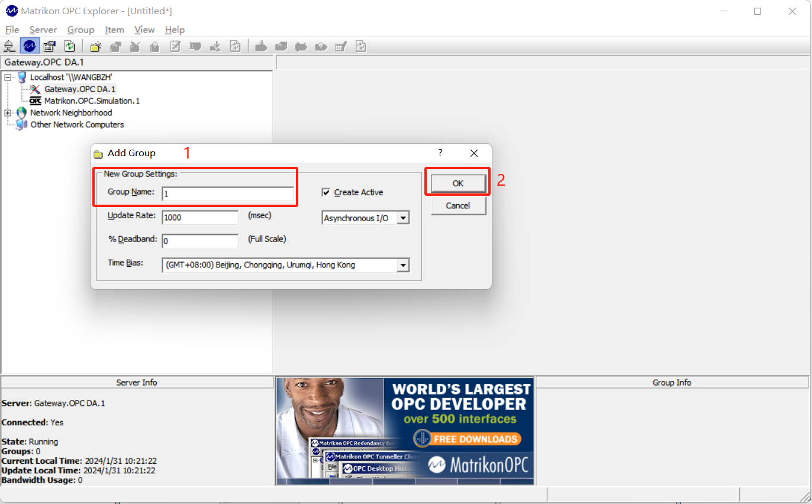
Task: Click 'Bandwidth Usage: 0' text
Action: [x=42, y=480]
